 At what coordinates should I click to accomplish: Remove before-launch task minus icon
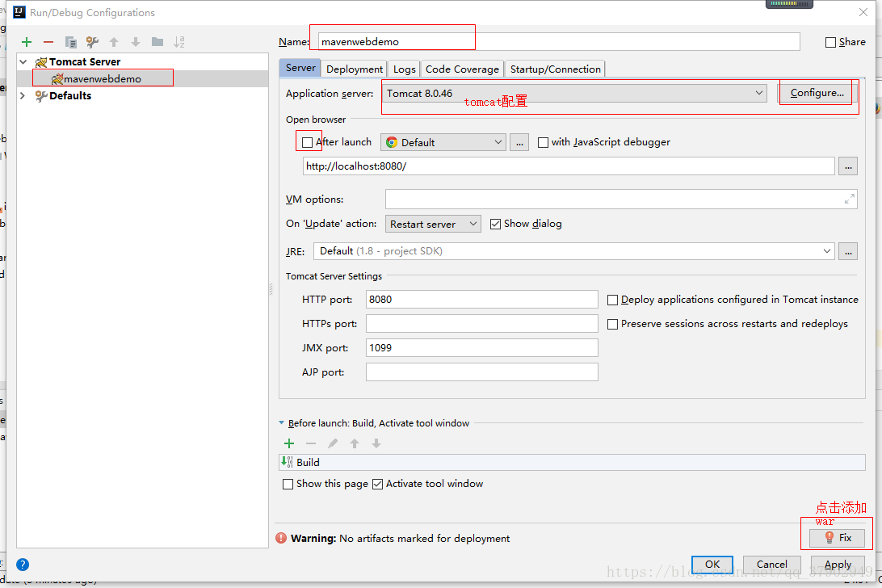[x=311, y=443]
